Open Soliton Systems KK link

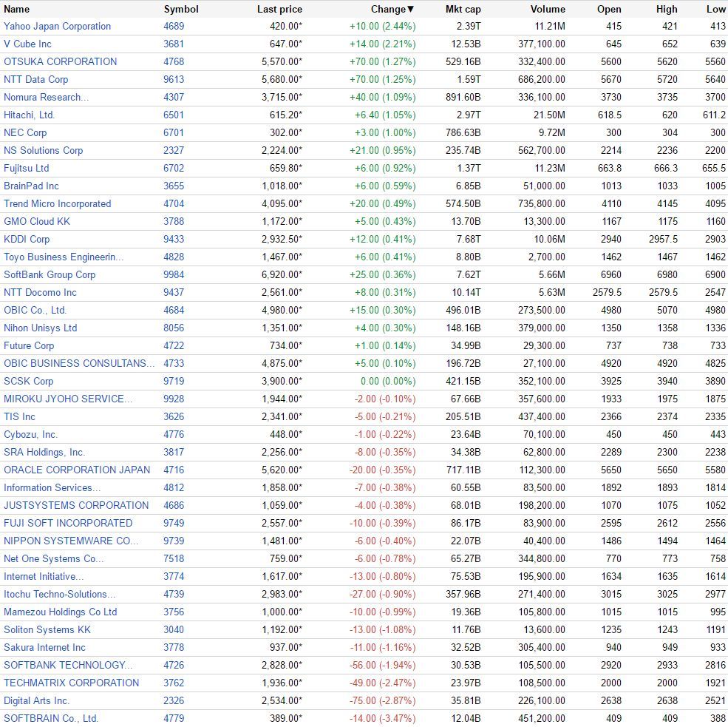tap(47, 630)
